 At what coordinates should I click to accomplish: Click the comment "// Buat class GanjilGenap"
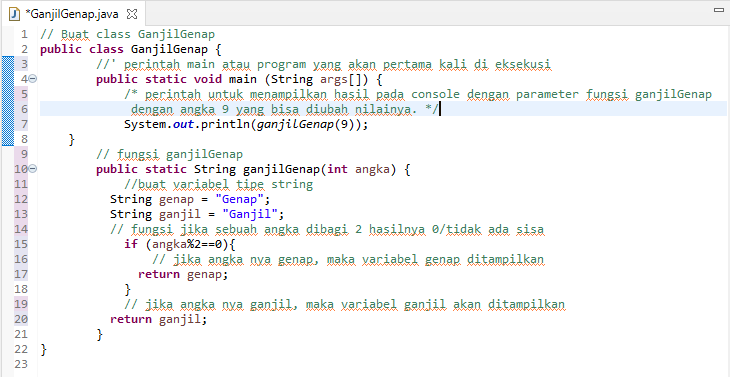(x=128, y=34)
